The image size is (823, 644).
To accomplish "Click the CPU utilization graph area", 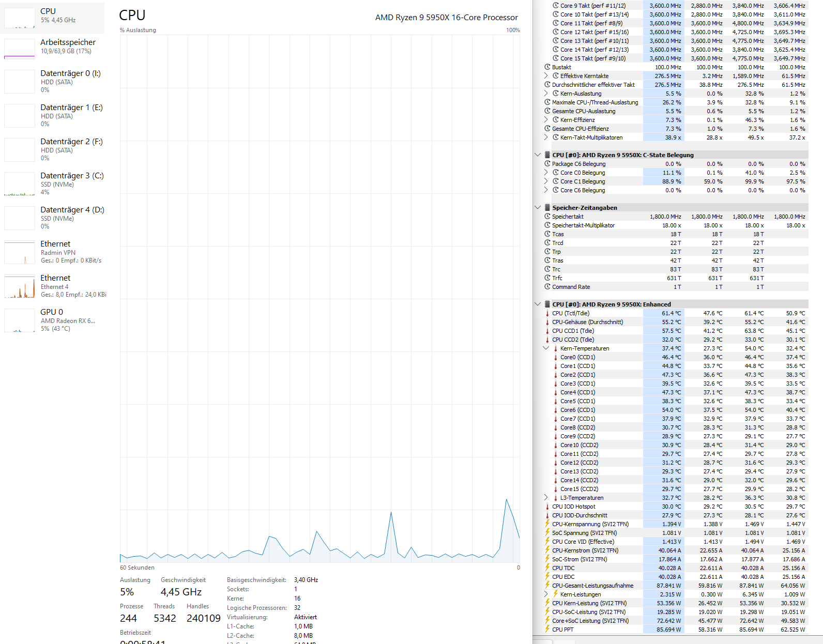I will coord(320,299).
